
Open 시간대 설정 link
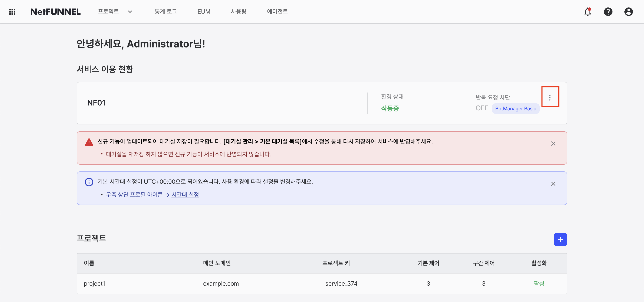point(185,194)
